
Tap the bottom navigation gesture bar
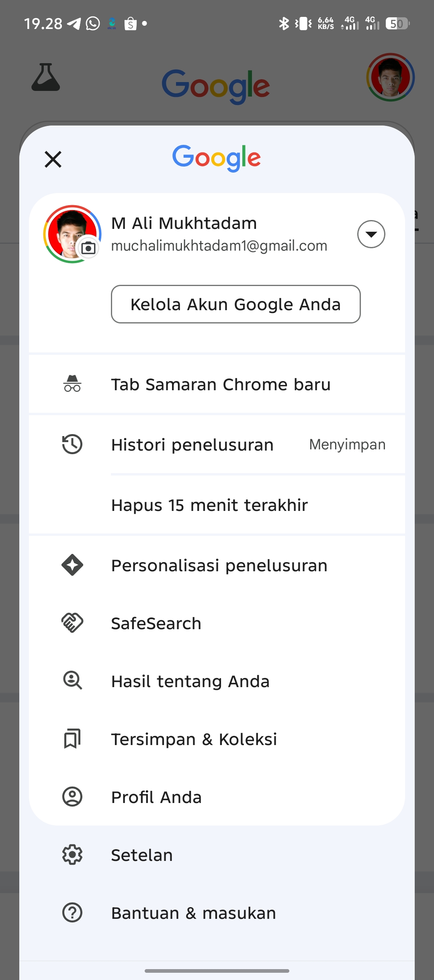217,971
